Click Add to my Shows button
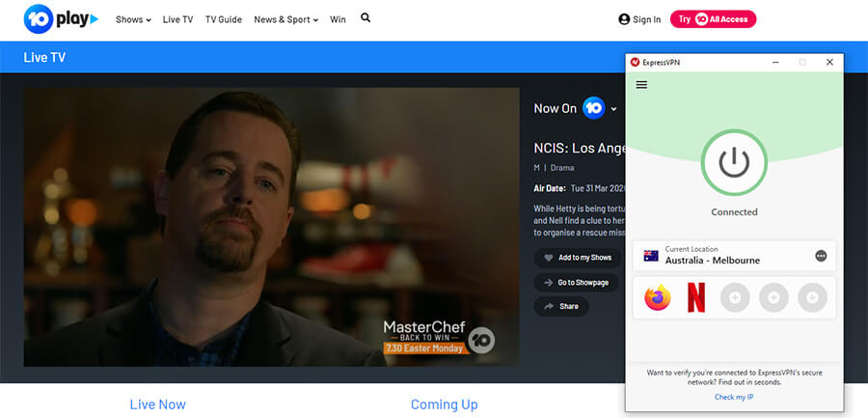The height and width of the screenshot is (418, 868). [578, 258]
